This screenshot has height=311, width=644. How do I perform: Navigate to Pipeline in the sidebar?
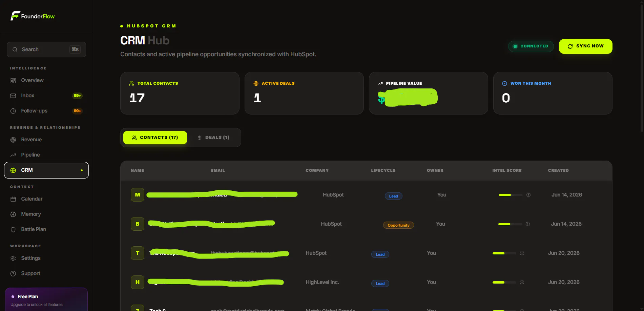click(46, 155)
